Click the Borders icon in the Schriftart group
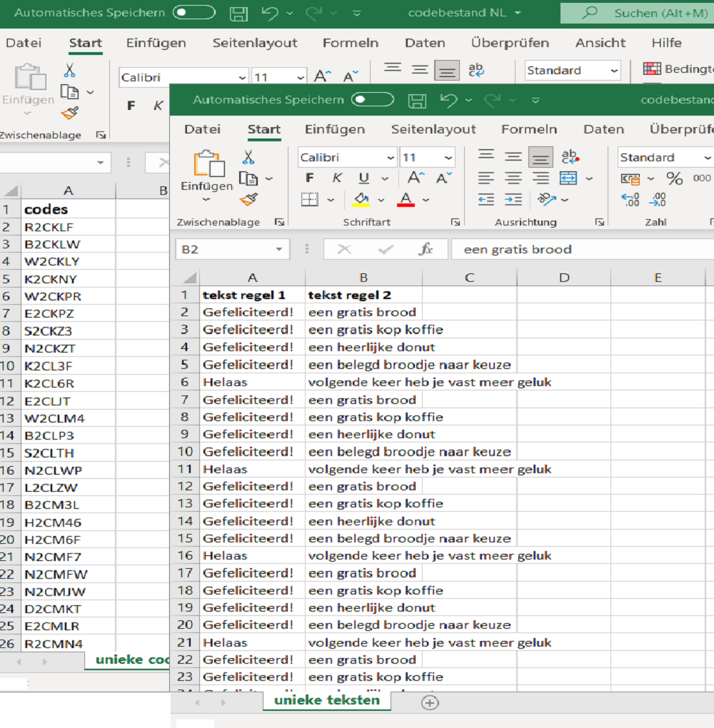The height and width of the screenshot is (728, 714). point(309,200)
